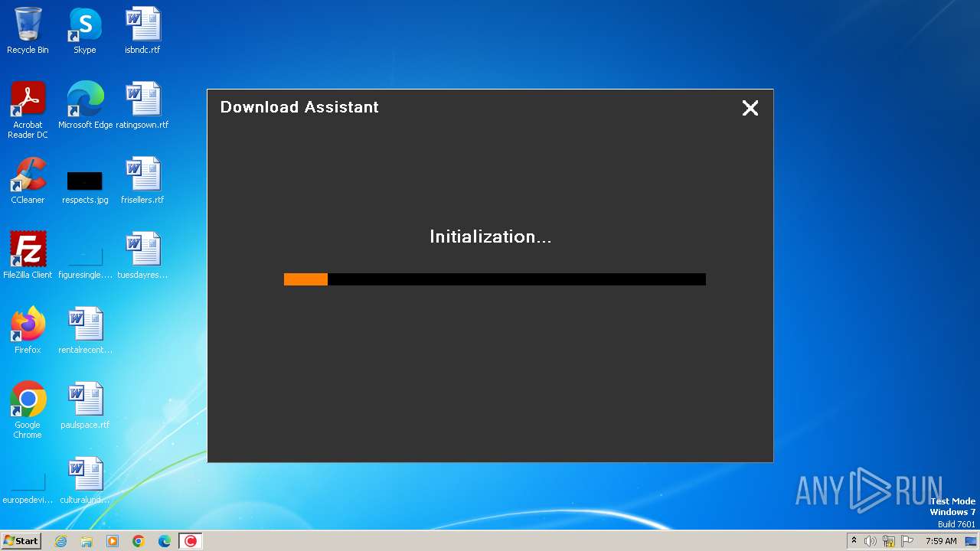The width and height of the screenshot is (980, 551).
Task: Open the volume speaker tray icon
Action: click(871, 541)
